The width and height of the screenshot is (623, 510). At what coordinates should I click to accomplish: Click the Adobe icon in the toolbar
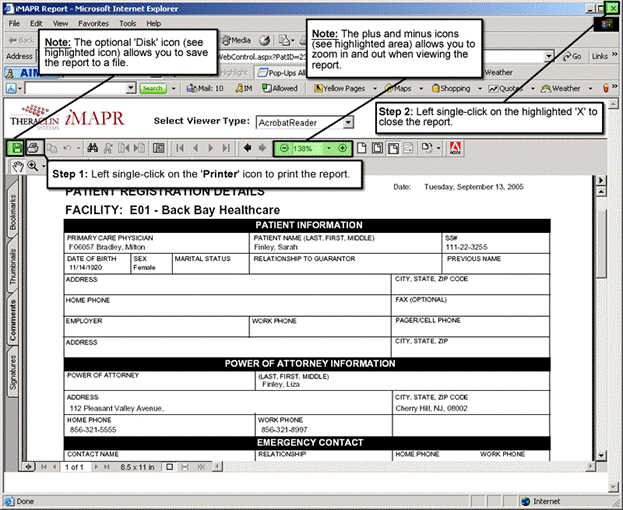tap(454, 148)
